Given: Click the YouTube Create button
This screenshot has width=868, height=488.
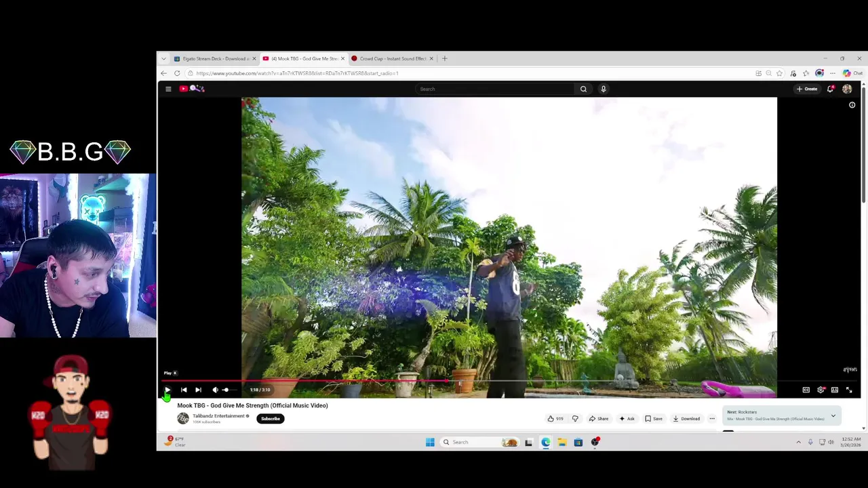Looking at the screenshot, I should 807,89.
